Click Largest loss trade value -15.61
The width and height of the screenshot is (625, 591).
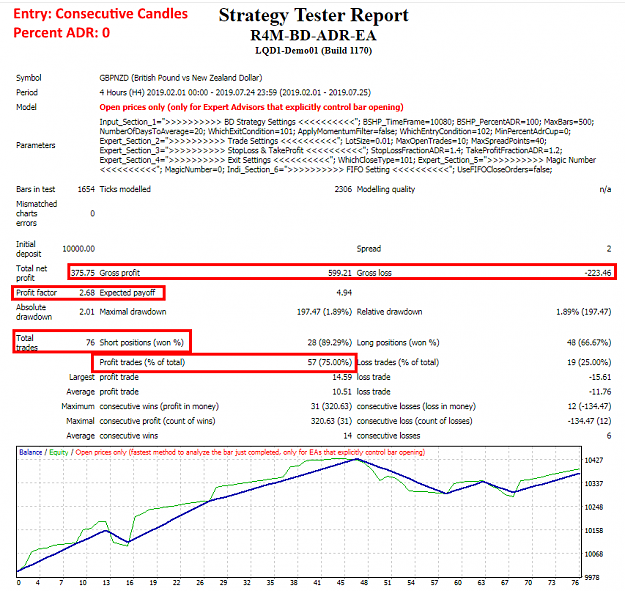(x=600, y=377)
